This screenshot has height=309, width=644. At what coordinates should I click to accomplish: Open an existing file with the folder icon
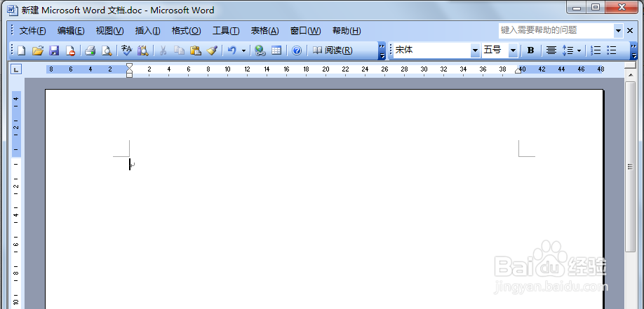point(38,50)
